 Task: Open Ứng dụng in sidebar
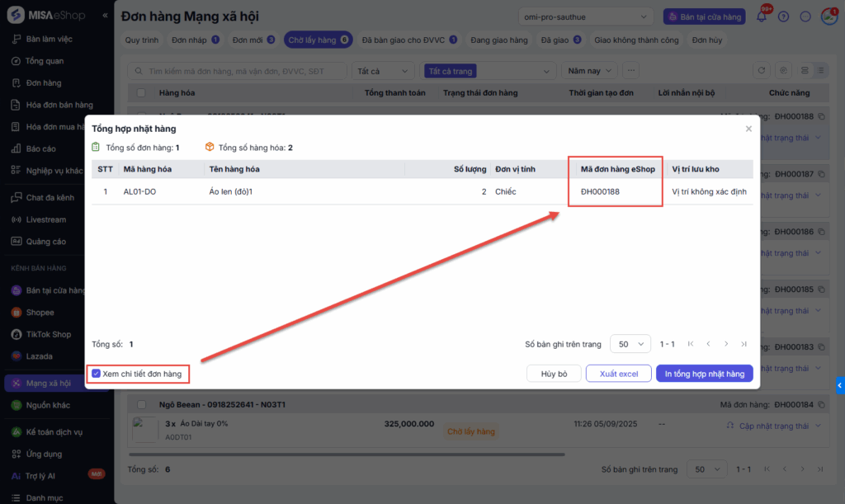44,454
